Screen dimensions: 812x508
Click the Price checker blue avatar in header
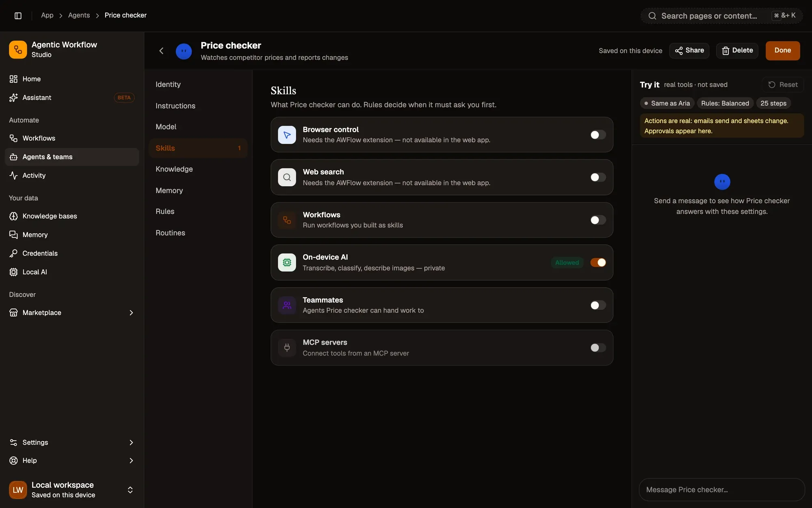point(184,51)
